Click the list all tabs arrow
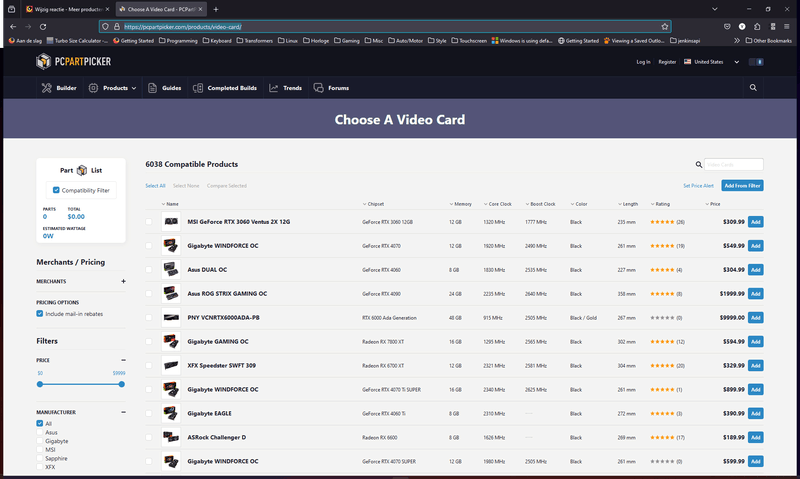 pyautogui.click(x=715, y=9)
